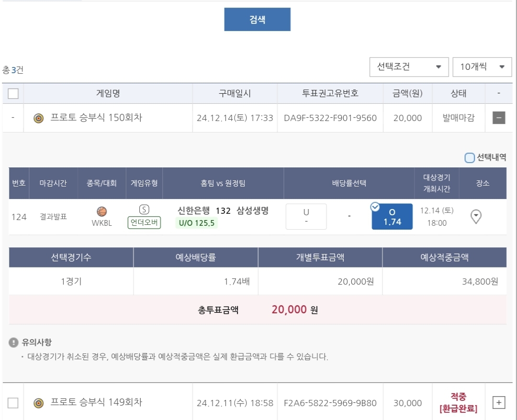517x420 pixels.
Task: Open the 프로토 승부식 150회차 game name
Action: pos(96,118)
